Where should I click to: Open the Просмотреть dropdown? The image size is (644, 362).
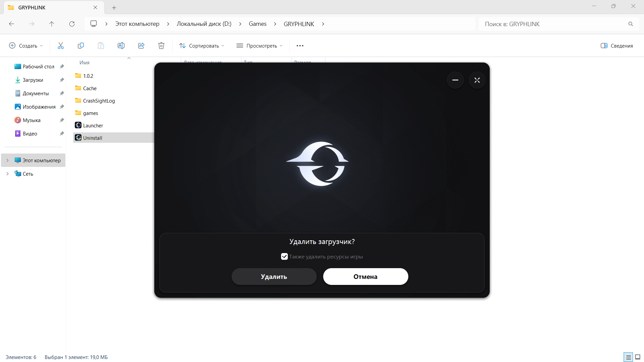click(x=260, y=46)
